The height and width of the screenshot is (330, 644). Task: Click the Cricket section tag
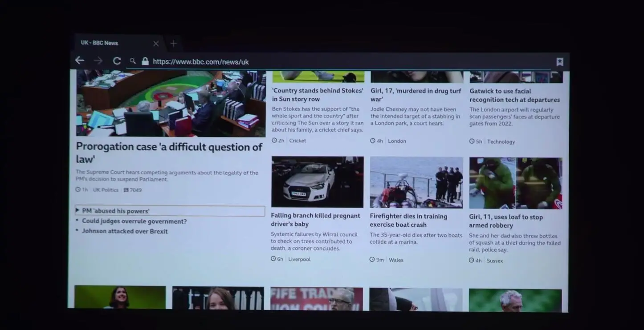click(x=298, y=141)
